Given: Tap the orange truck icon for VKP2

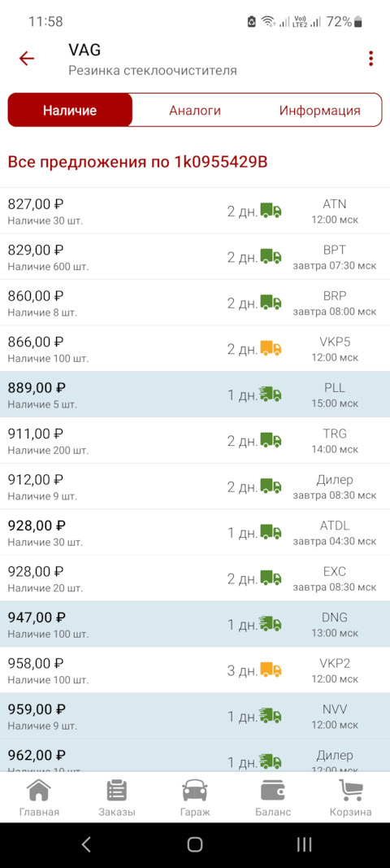Looking at the screenshot, I should point(271,670).
